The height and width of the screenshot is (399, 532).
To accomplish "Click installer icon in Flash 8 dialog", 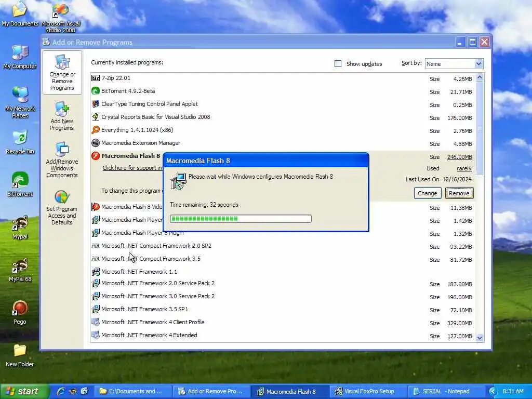I will [x=179, y=181].
